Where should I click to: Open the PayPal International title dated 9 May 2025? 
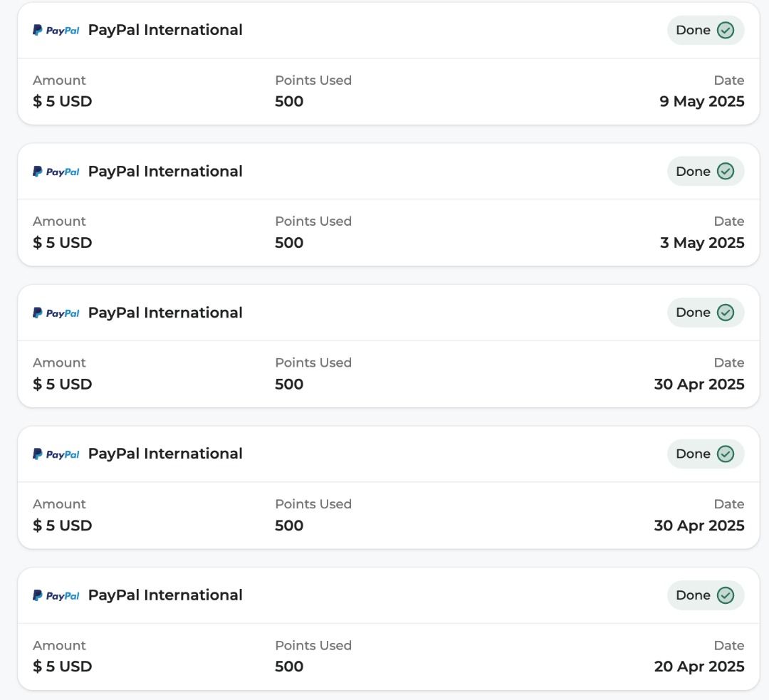click(165, 30)
